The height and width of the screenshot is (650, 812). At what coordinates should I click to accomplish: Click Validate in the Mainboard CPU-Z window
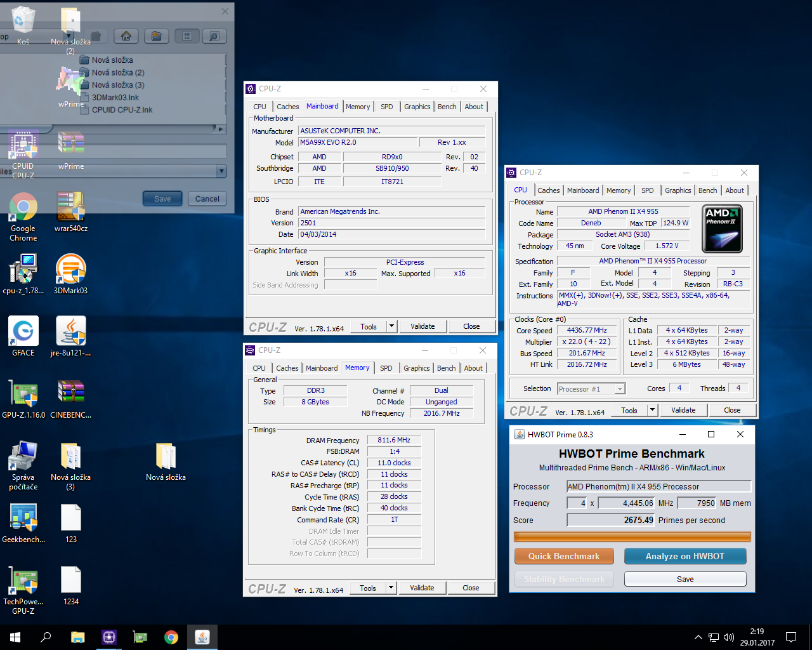pos(422,326)
